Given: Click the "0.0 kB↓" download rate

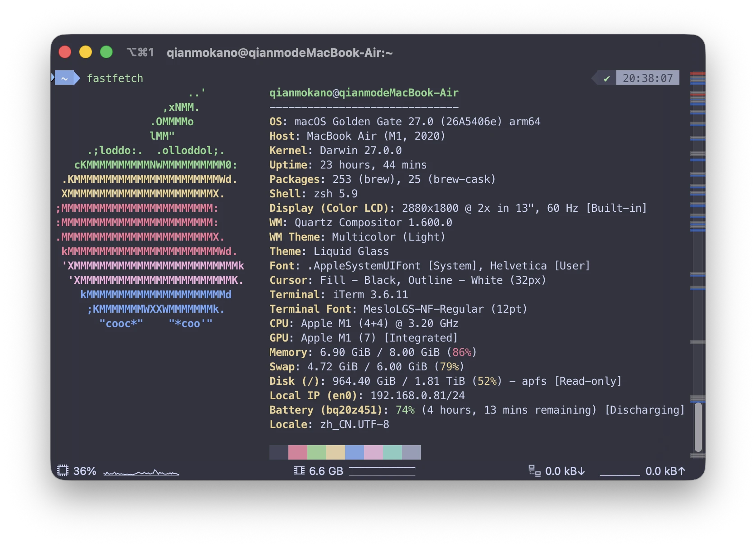Looking at the screenshot, I should click(565, 471).
